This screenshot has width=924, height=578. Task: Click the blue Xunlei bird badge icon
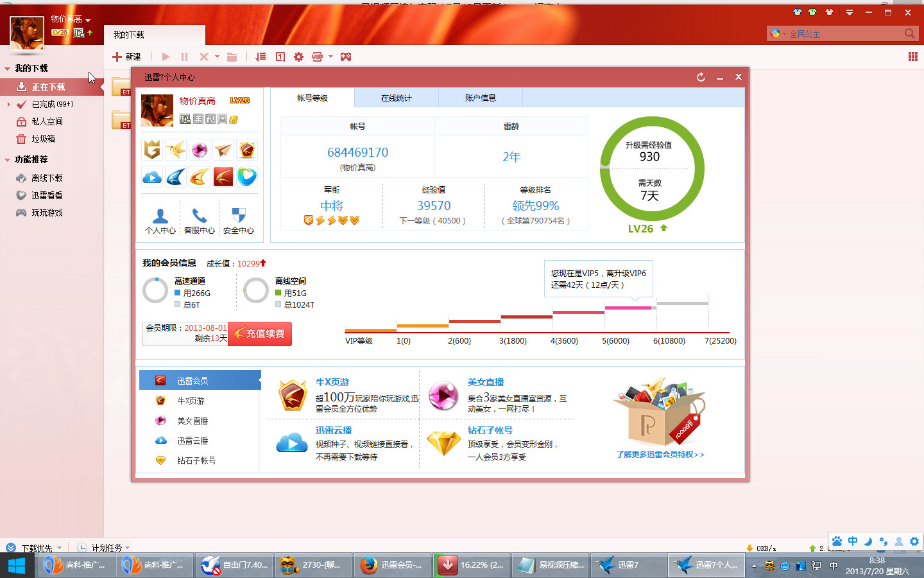pos(176,177)
